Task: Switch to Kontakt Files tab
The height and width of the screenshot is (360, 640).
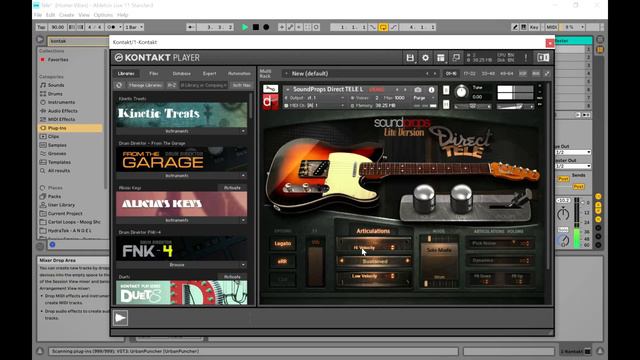Action: pos(153,73)
